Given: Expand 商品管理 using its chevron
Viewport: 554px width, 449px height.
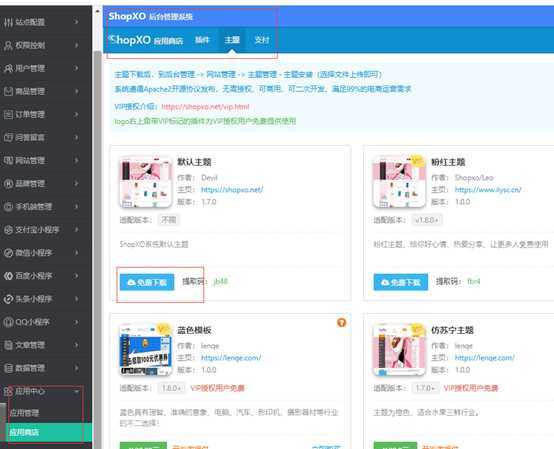Looking at the screenshot, I should (x=76, y=91).
